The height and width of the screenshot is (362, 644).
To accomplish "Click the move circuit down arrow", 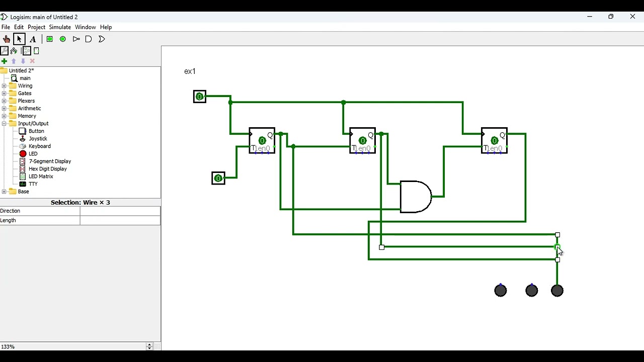I will tap(23, 61).
